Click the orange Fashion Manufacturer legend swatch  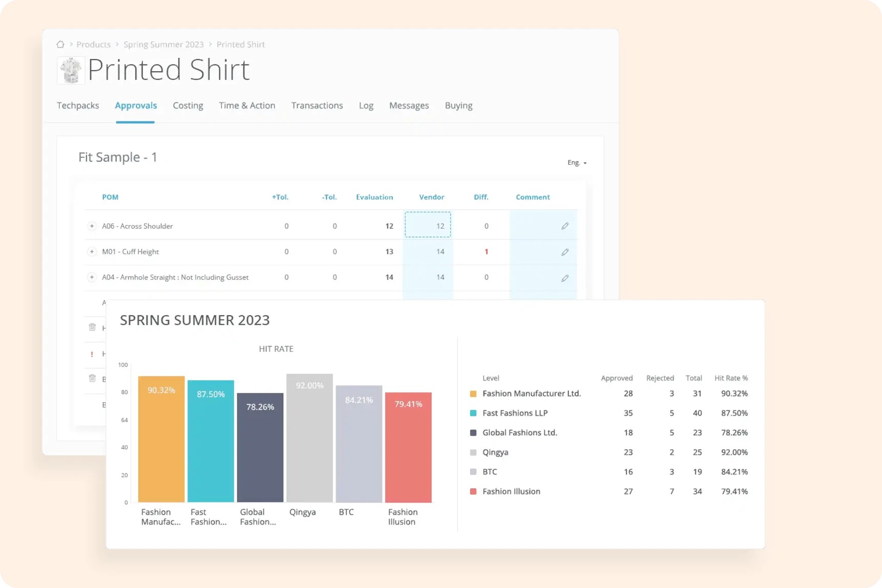(x=473, y=394)
